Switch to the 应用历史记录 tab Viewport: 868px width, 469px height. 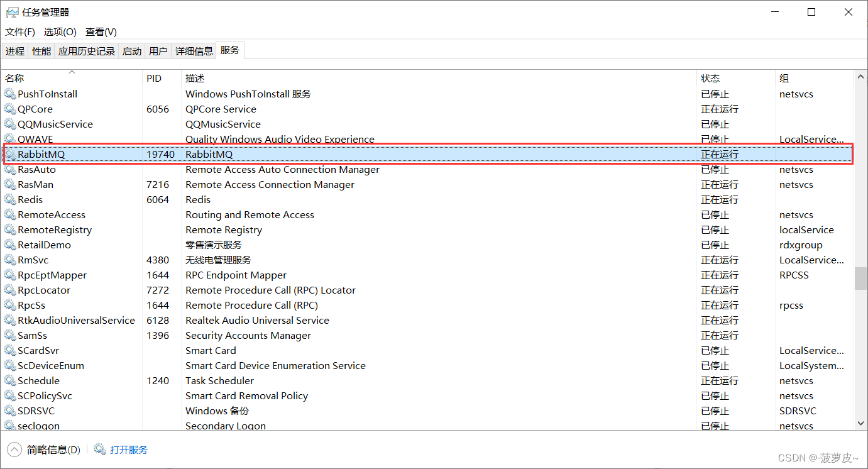point(87,51)
